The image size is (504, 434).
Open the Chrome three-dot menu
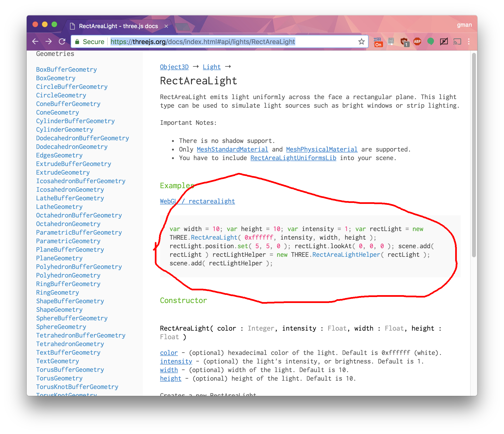[469, 42]
